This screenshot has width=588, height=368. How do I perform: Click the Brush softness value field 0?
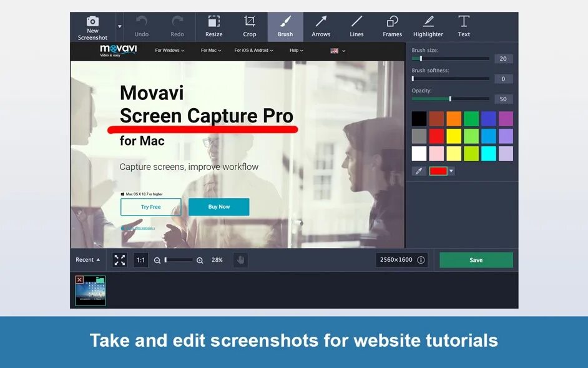tap(503, 79)
